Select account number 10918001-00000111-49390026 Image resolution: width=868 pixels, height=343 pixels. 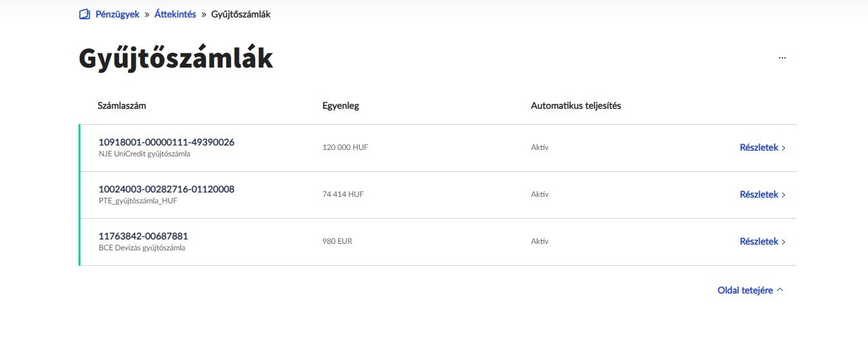[x=166, y=142]
